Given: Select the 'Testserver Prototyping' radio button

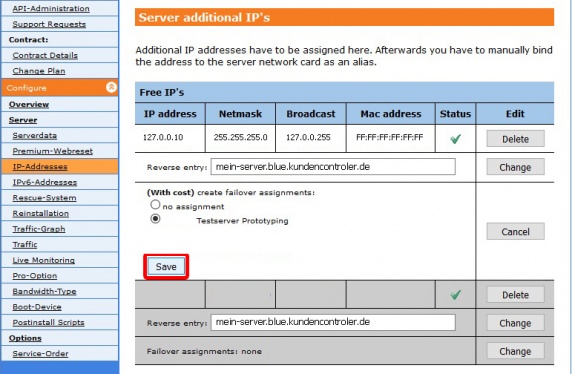Looking at the screenshot, I should pos(155,219).
